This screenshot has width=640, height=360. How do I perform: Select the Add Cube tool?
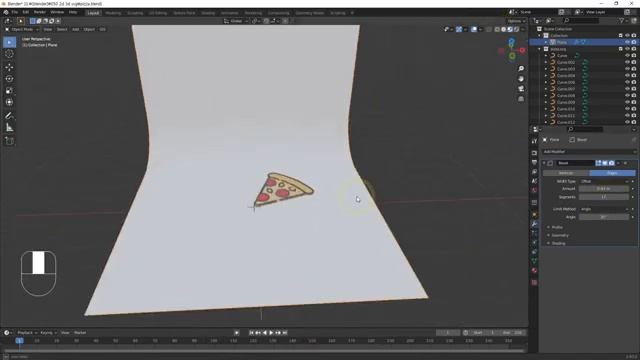(9, 141)
